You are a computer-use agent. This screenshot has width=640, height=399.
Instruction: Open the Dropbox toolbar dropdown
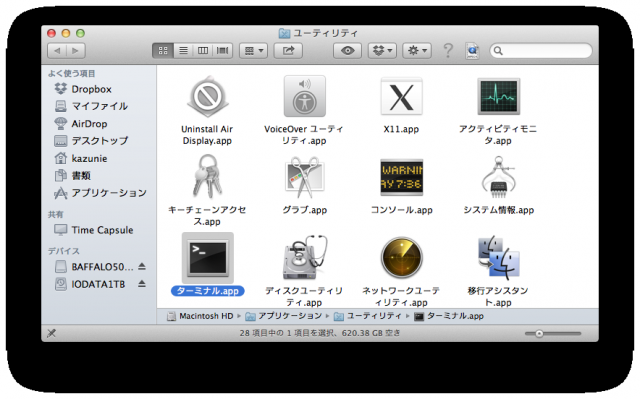[x=382, y=51]
